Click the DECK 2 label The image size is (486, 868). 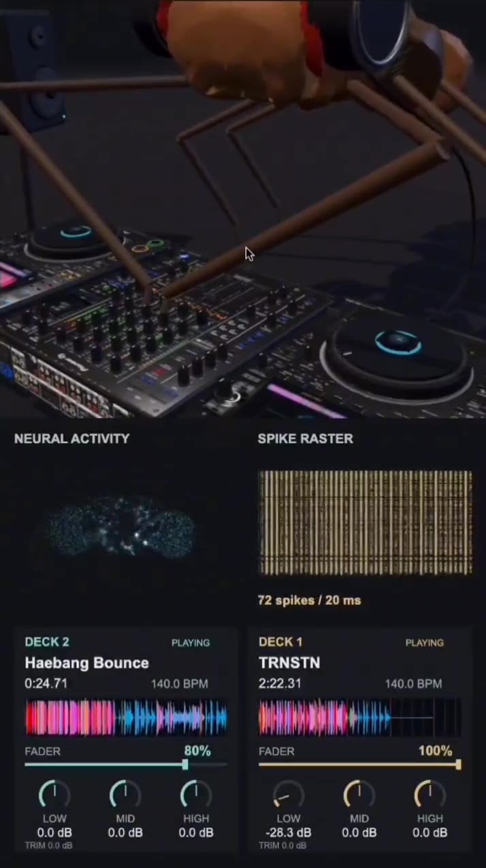tap(47, 642)
